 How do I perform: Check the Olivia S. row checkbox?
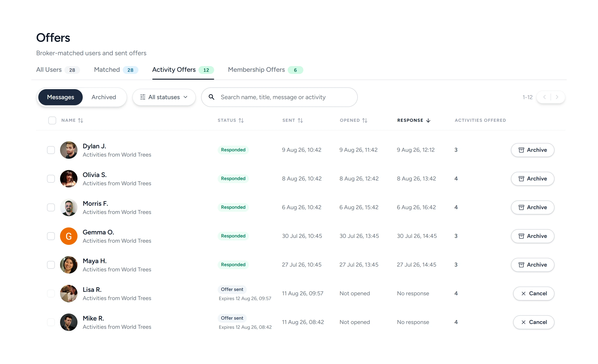51,179
